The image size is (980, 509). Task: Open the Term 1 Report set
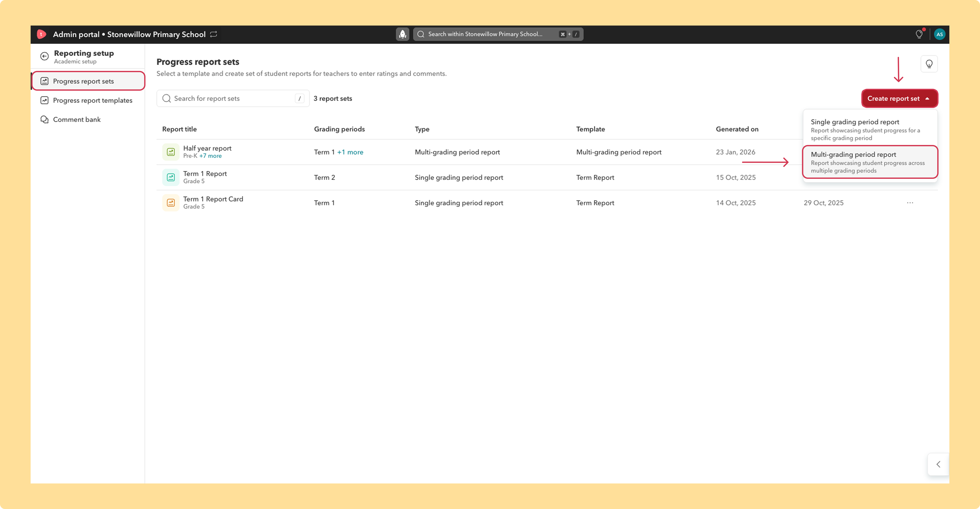coord(205,174)
